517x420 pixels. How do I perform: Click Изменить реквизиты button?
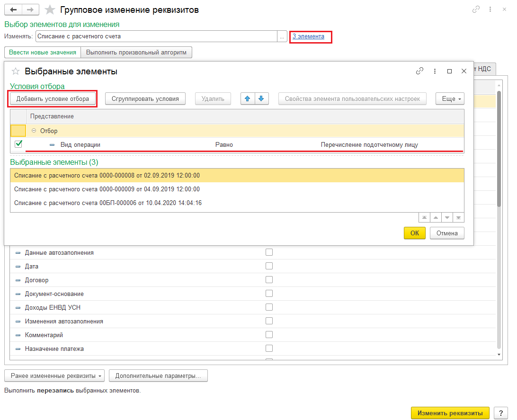450,413
